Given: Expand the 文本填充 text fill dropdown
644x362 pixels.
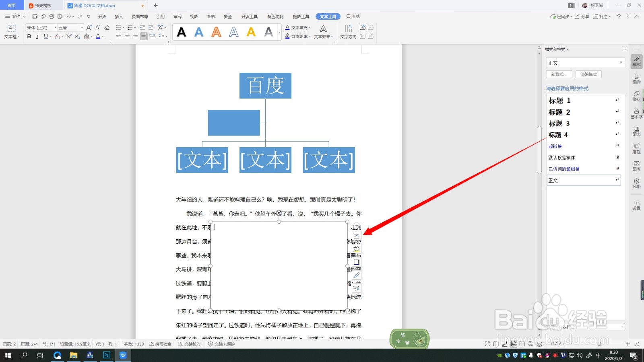Looking at the screenshot, I should pos(310,28).
